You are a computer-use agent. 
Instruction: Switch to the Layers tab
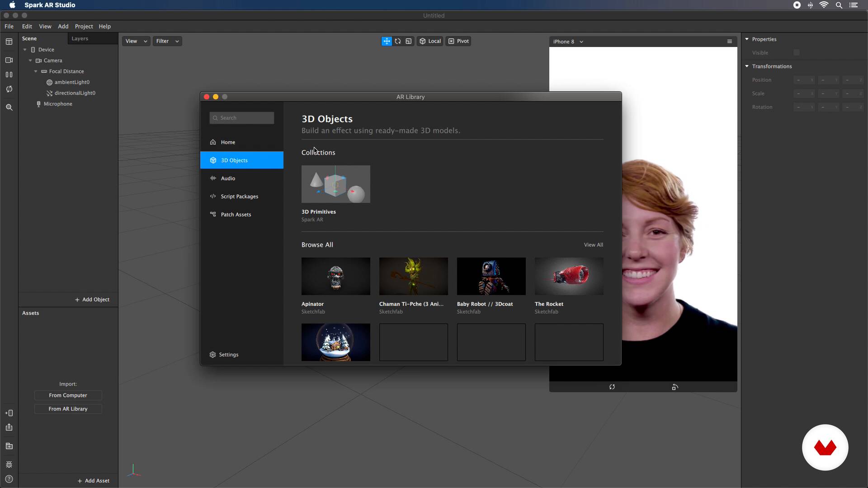(x=80, y=38)
